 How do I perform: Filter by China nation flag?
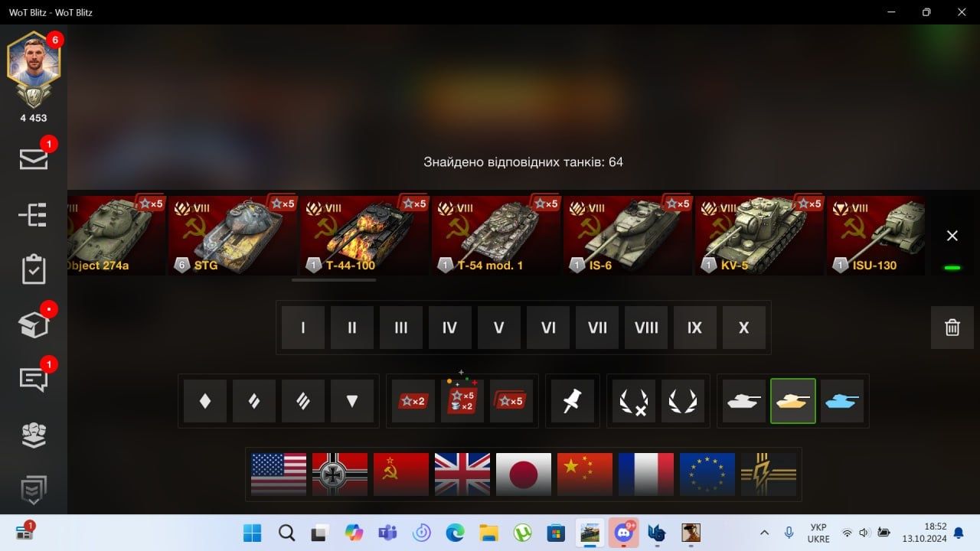(x=585, y=474)
